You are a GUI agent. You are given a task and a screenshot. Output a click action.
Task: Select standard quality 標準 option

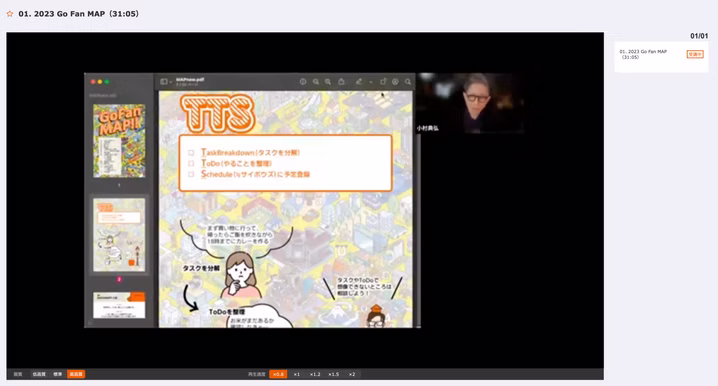58,374
